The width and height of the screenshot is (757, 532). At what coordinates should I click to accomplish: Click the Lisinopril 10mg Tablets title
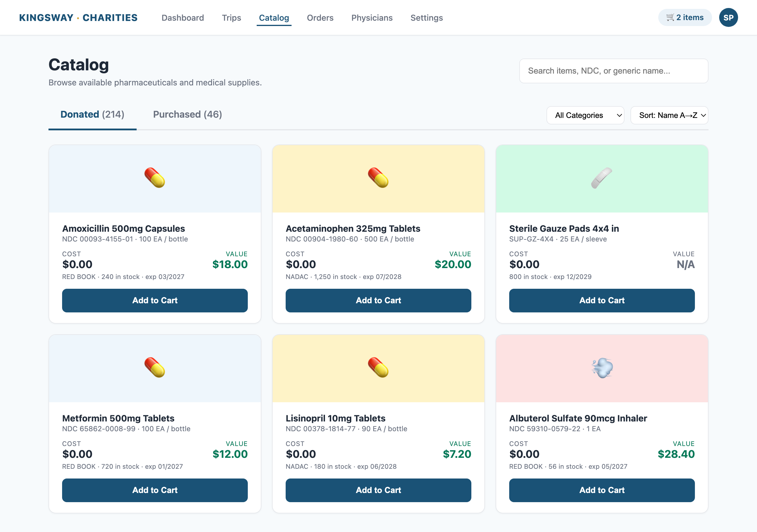[335, 418]
